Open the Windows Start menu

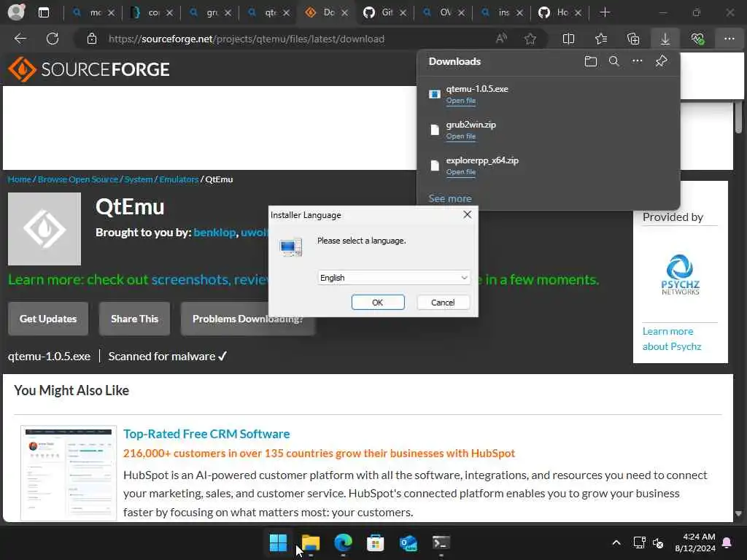point(278,542)
